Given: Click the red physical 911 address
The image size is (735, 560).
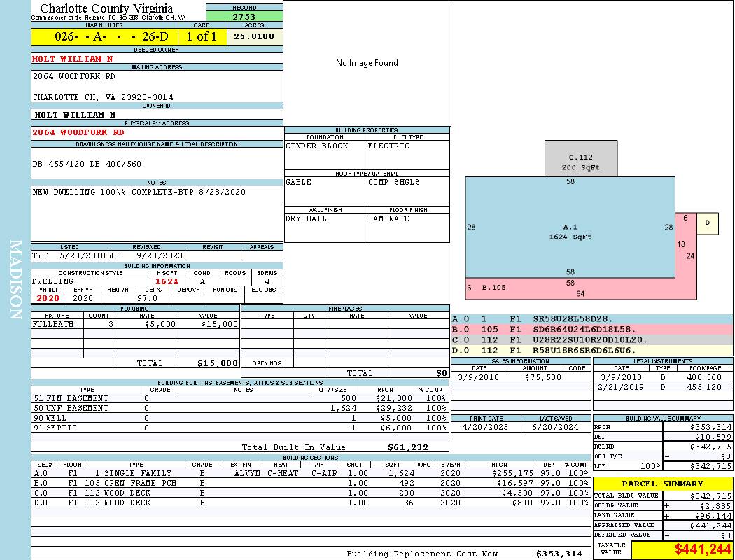Looking at the screenshot, I should [78, 132].
